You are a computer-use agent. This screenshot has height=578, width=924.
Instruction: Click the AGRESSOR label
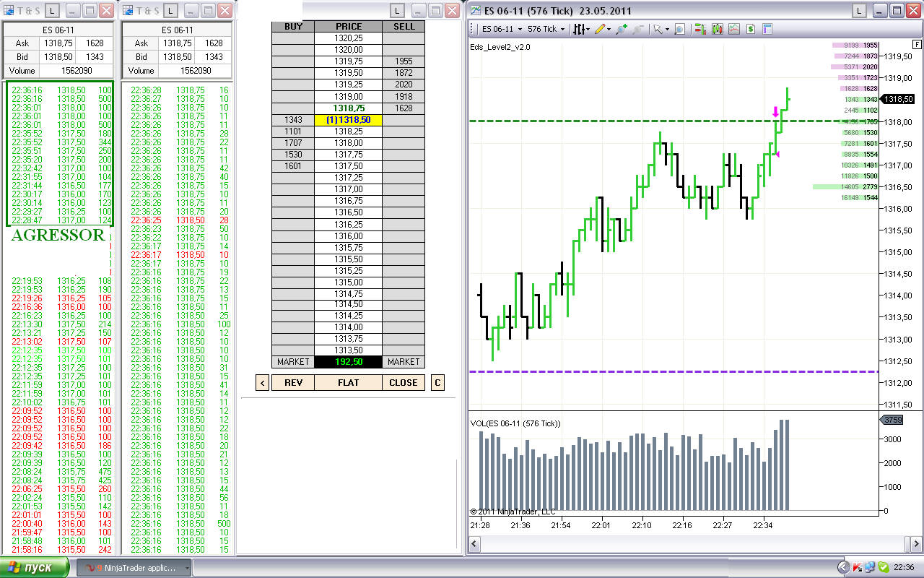click(x=58, y=235)
